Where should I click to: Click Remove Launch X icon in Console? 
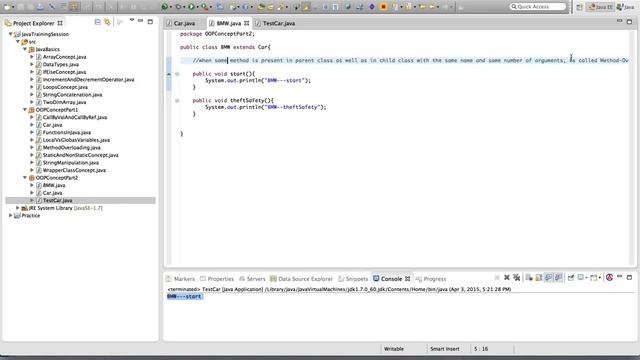pos(507,278)
